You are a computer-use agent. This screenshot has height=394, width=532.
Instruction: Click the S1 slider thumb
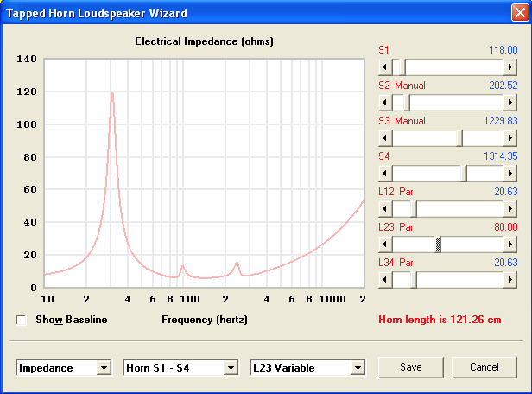pyautogui.click(x=402, y=67)
